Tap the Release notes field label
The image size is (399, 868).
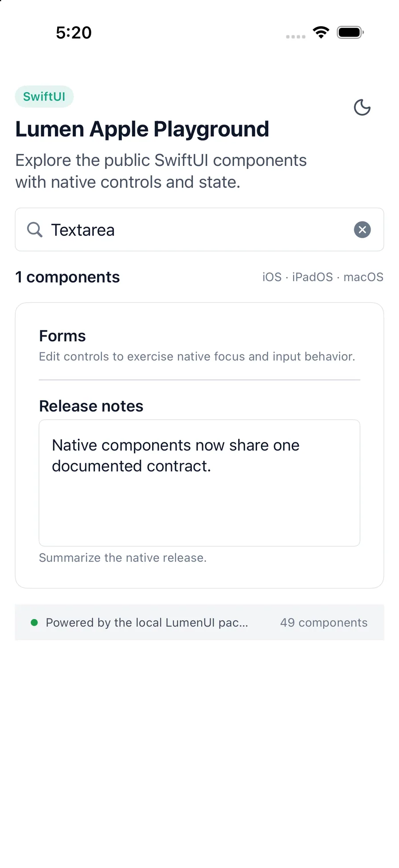coord(91,406)
